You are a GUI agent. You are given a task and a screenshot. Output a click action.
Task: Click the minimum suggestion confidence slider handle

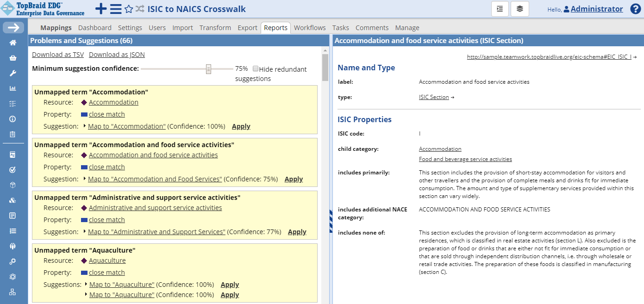point(208,69)
